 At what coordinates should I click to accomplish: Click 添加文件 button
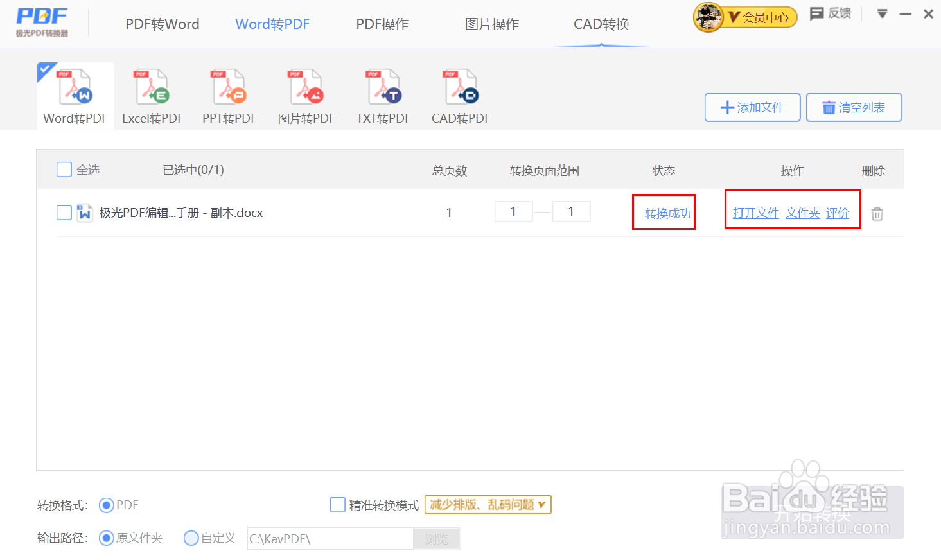tap(753, 107)
